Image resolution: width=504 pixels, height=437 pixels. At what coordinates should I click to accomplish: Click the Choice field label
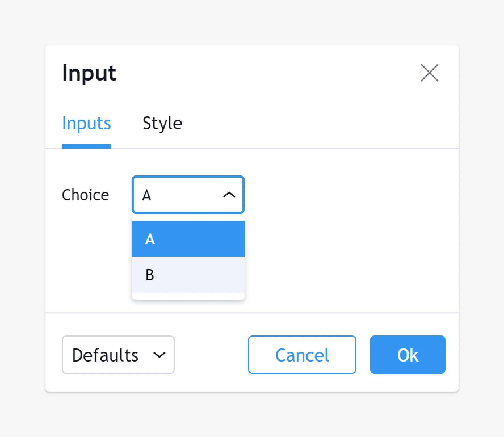click(85, 195)
